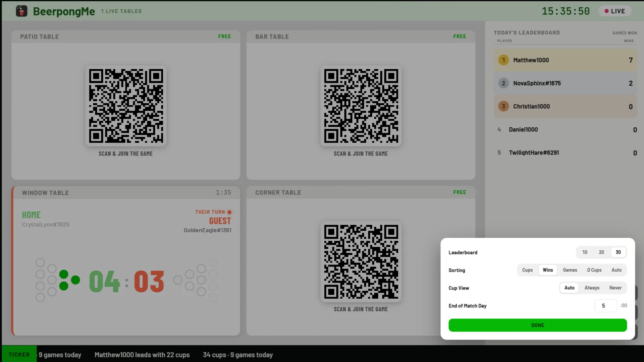644x362 pixels.
Task: Select the Christian1000 leaderboard row
Action: tap(565, 106)
